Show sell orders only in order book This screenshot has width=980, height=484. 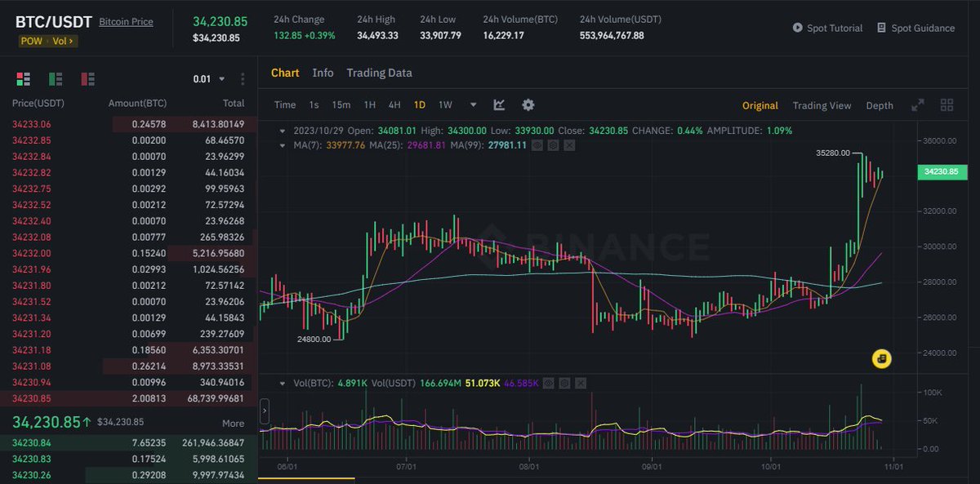click(x=87, y=79)
